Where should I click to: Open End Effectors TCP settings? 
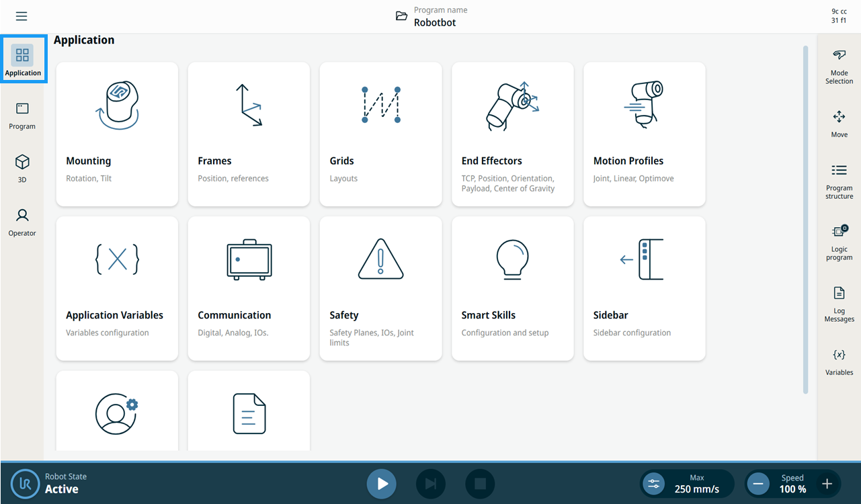513,134
